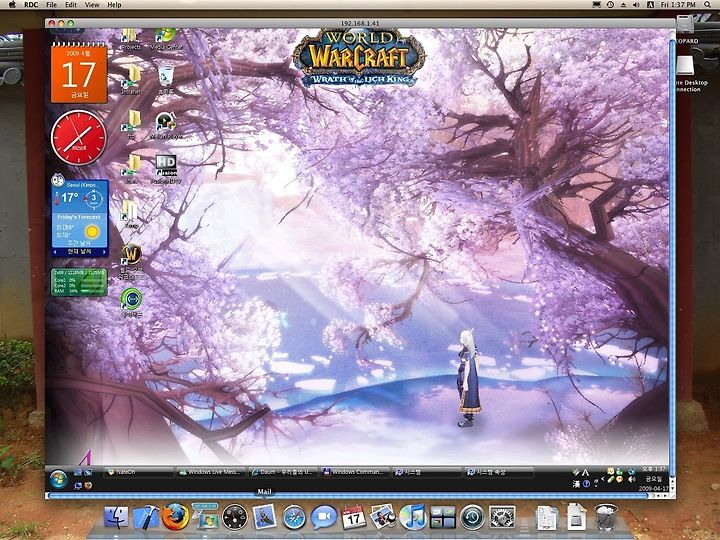Click the language bar help icon
Viewport: 720px width, 540px height.
coord(586,484)
